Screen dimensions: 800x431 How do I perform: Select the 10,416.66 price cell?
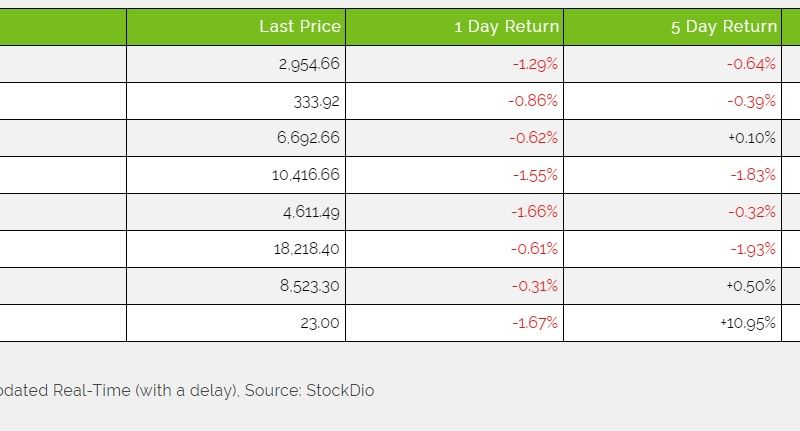pos(305,175)
